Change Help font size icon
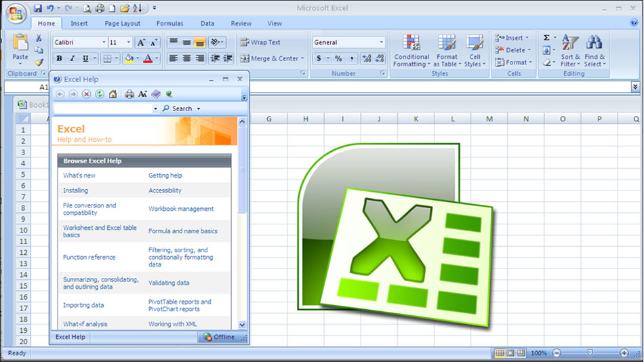The width and height of the screenshot is (644, 362). click(x=142, y=94)
